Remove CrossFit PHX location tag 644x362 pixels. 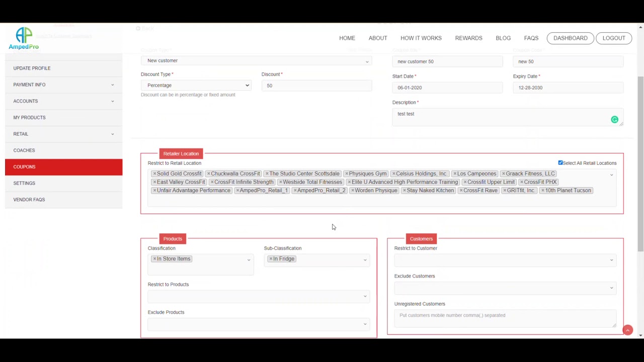pos(522,182)
